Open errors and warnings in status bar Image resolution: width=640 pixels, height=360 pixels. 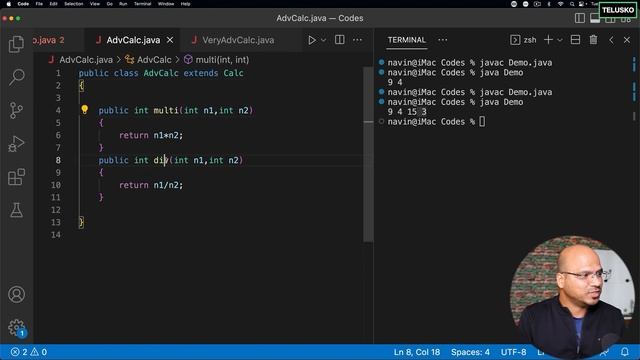click(x=29, y=352)
